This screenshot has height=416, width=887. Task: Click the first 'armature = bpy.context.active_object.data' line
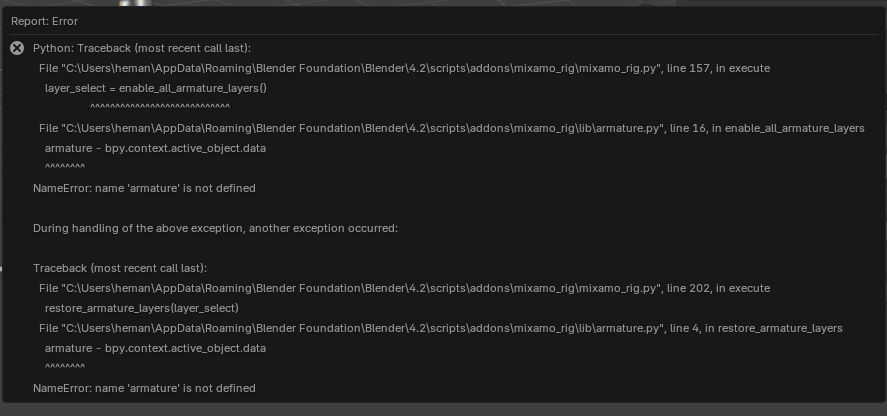click(155, 148)
